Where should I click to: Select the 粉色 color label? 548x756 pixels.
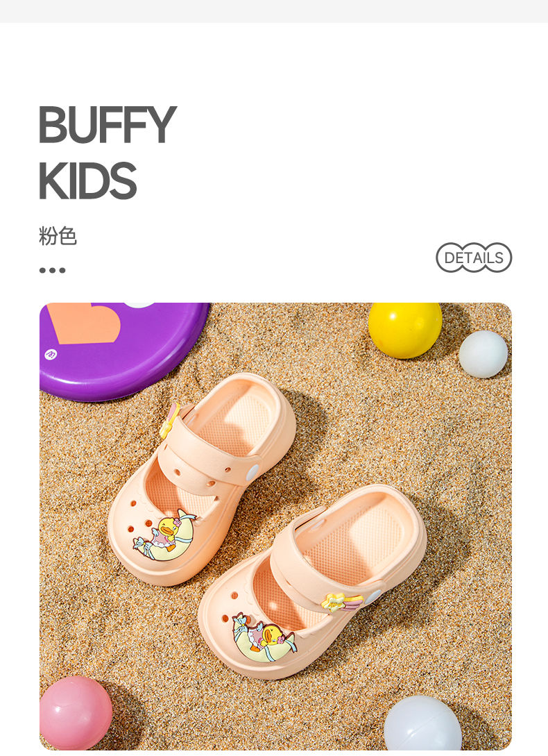click(x=58, y=236)
